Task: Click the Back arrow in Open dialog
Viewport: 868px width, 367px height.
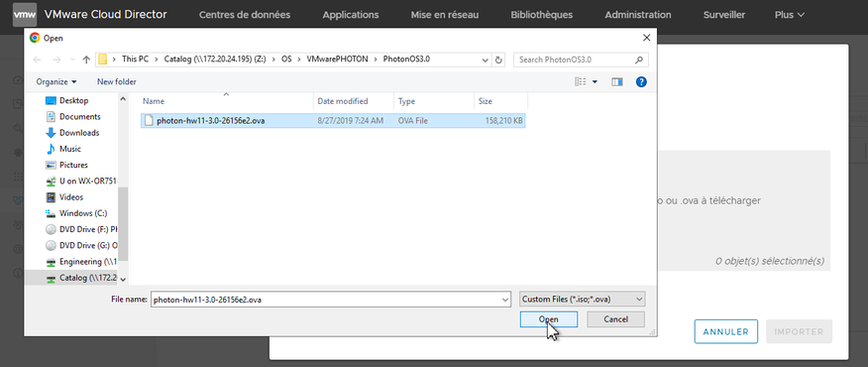Action: click(x=37, y=60)
